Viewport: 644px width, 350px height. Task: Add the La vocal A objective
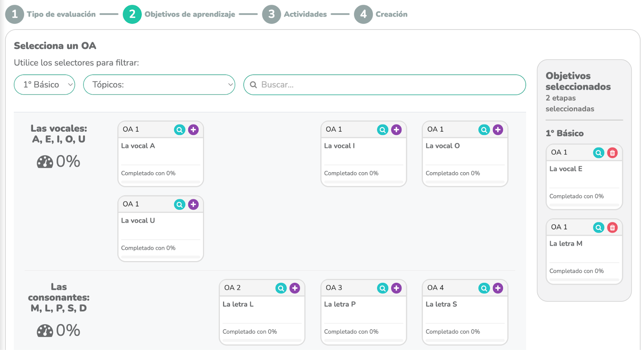point(193,130)
